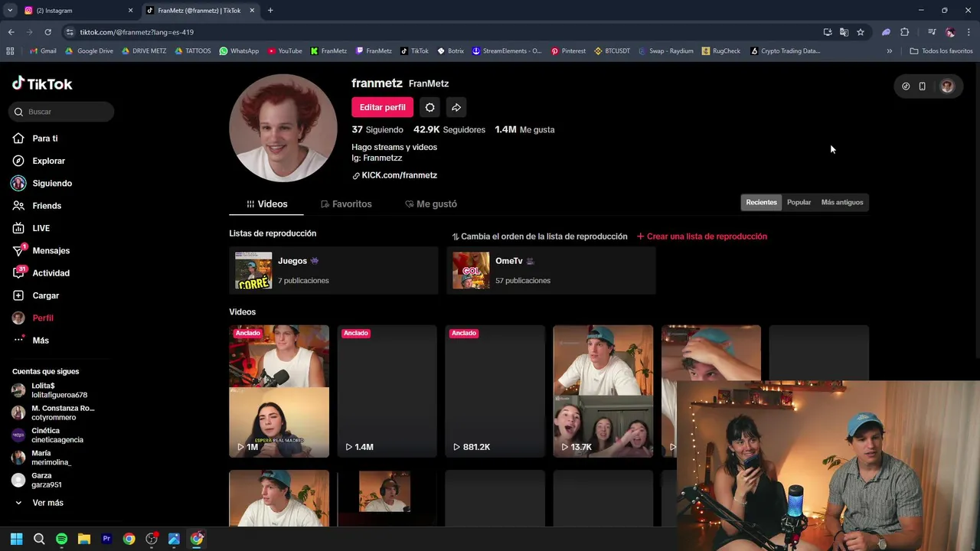Image resolution: width=980 pixels, height=551 pixels.
Task: Open lolitafigueroa678 account
Action: (x=60, y=390)
